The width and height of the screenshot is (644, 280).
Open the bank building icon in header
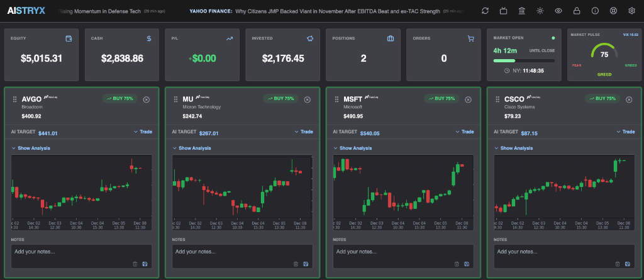tap(521, 11)
